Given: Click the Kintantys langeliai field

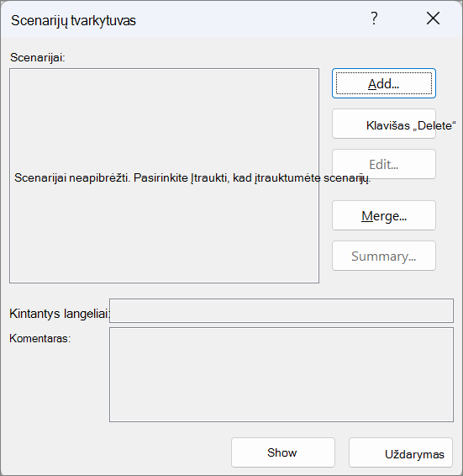Looking at the screenshot, I should tap(281, 310).
